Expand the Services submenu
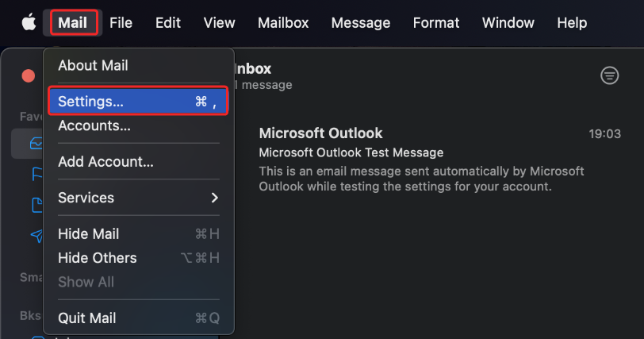 coord(139,198)
